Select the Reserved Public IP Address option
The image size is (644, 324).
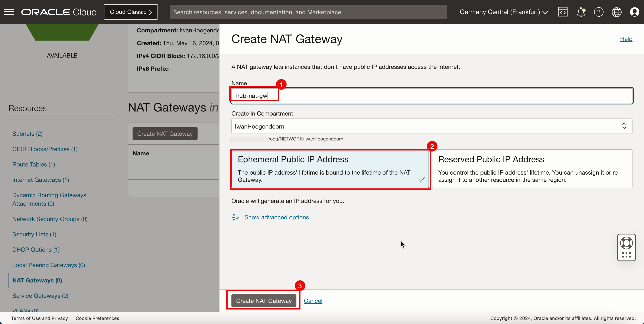pos(532,168)
